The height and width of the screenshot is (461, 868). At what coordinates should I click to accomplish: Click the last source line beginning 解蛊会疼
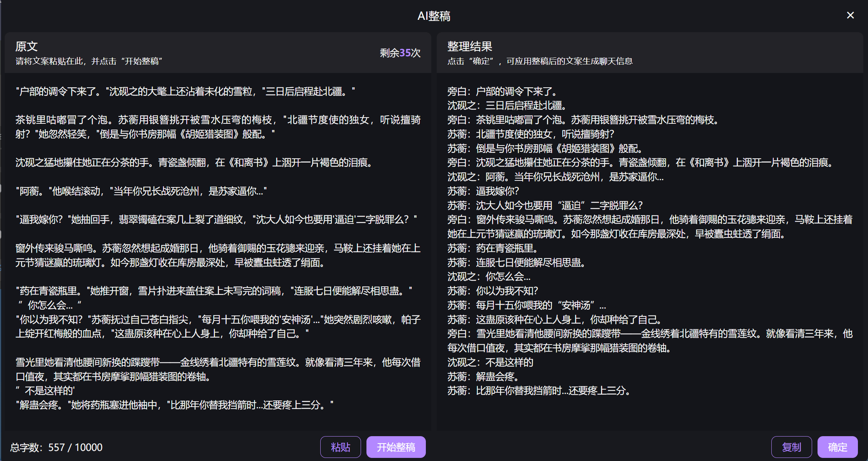coord(175,405)
